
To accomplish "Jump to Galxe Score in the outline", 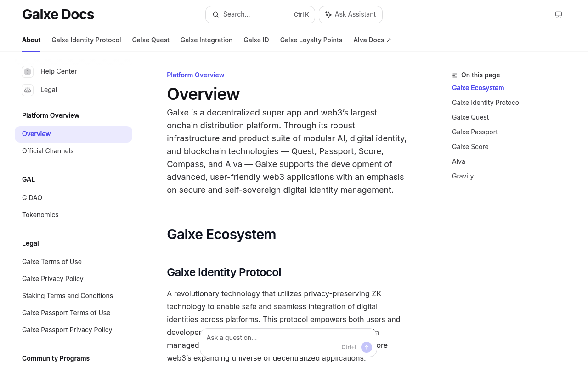I will coord(470,147).
